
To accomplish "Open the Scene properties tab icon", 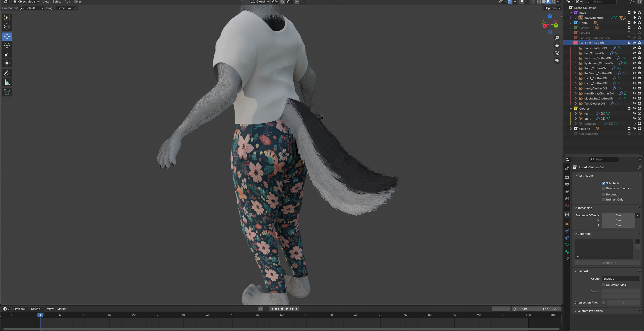I will click(x=567, y=198).
